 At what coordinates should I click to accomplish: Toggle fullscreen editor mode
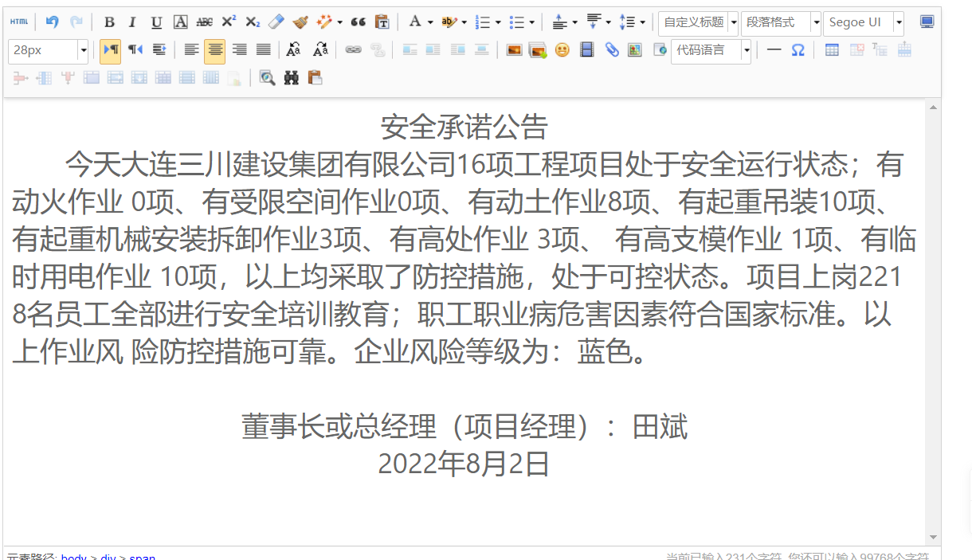(927, 22)
